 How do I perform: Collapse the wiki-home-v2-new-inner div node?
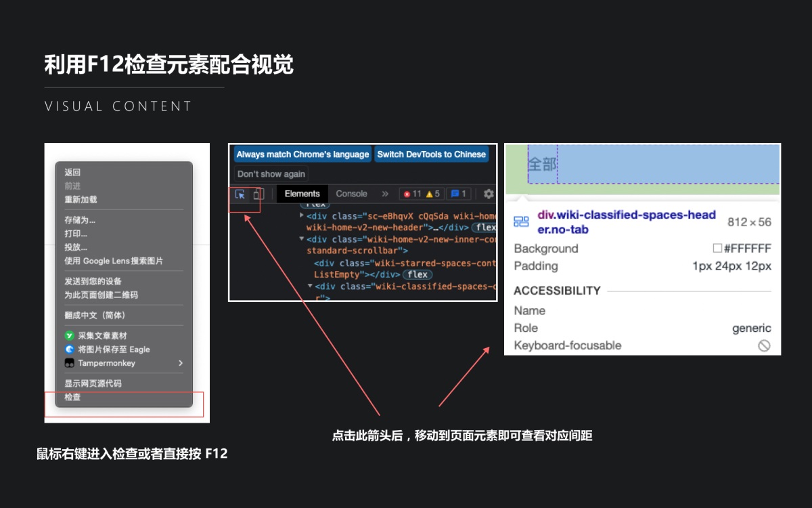(302, 239)
